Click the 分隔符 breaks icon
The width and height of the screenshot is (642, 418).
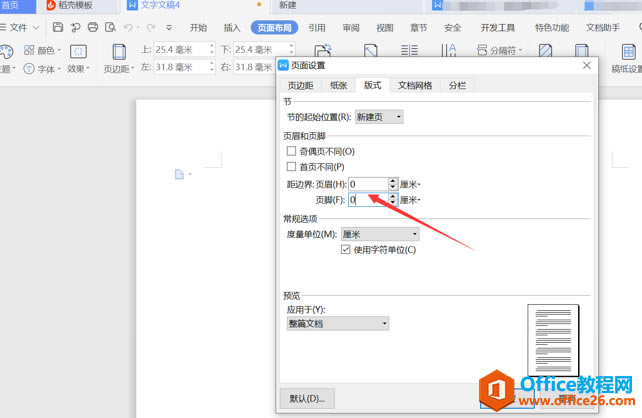click(x=482, y=48)
